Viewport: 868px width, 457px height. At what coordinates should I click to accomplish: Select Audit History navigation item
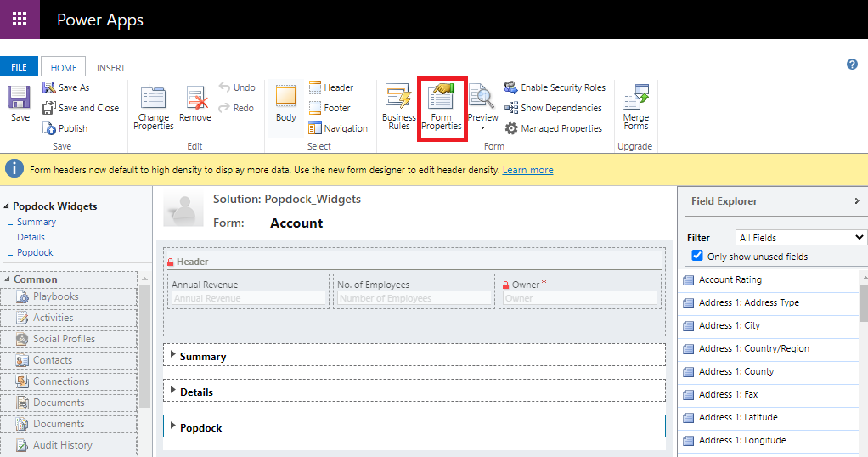[69, 445]
